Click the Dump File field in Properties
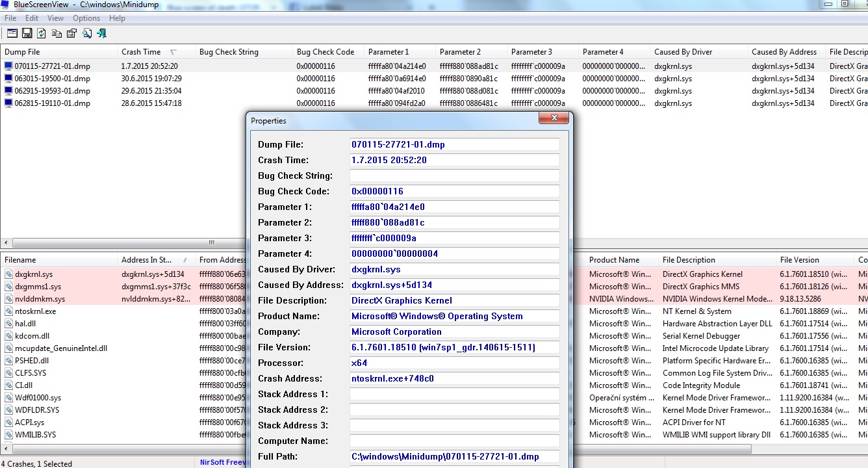The width and height of the screenshot is (868, 468). [455, 144]
